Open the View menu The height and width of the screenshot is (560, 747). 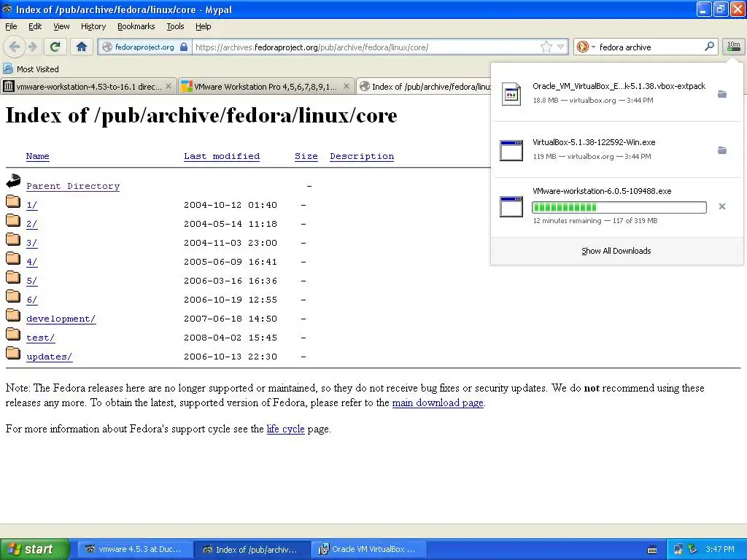61,27
